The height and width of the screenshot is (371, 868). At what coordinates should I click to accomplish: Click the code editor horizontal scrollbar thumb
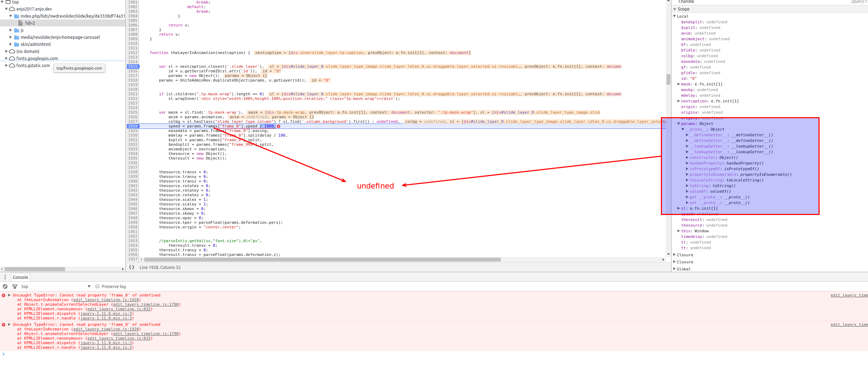tap(322, 259)
